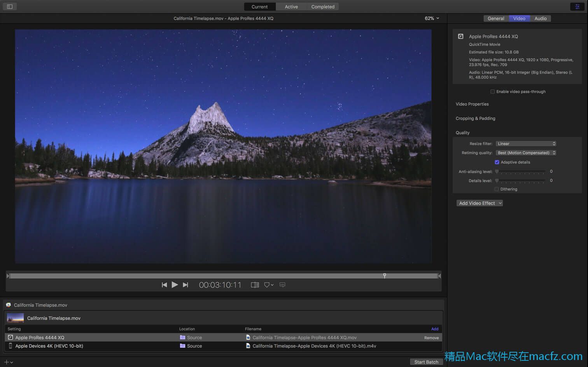Click the Anti-aliasing level slider

coord(521,171)
